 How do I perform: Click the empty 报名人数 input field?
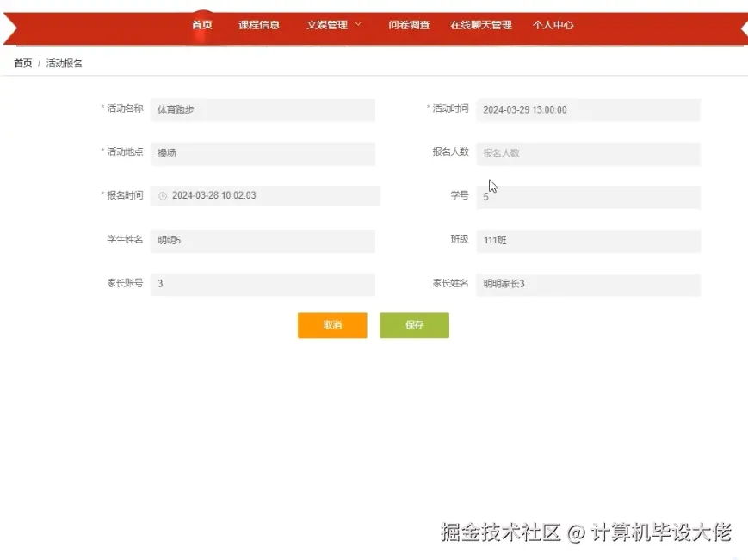(x=588, y=153)
